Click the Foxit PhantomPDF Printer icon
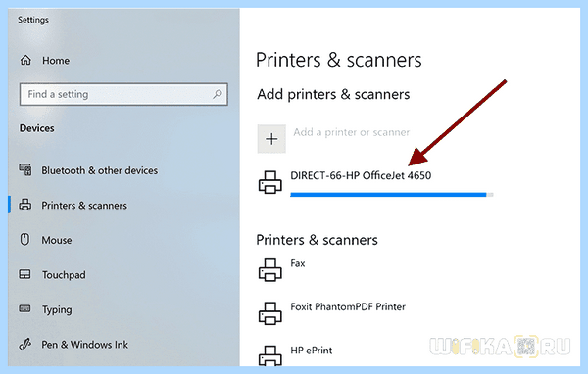This screenshot has width=588, height=374. click(x=270, y=313)
